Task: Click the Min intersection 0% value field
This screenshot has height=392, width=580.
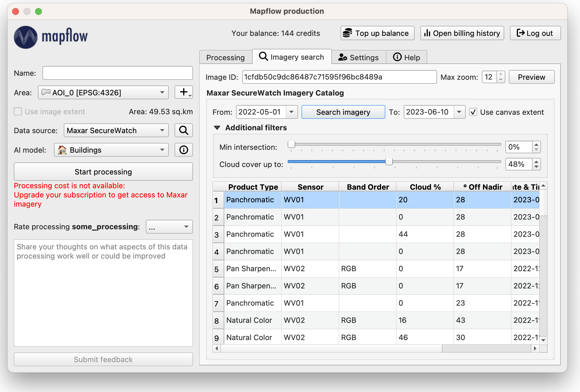Action: [x=519, y=147]
